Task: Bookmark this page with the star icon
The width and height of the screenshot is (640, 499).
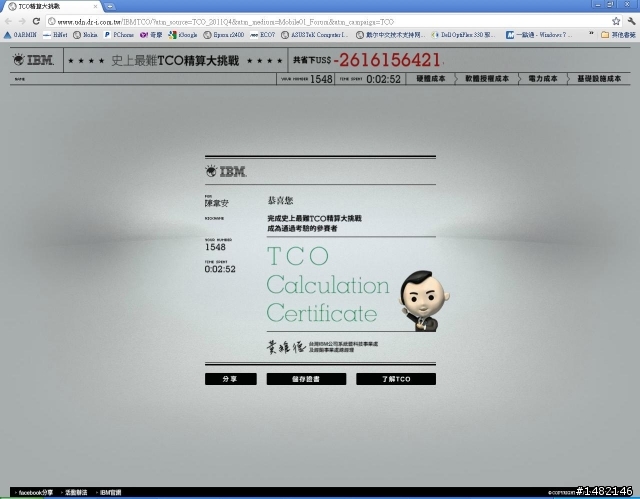Action: tap(616, 21)
